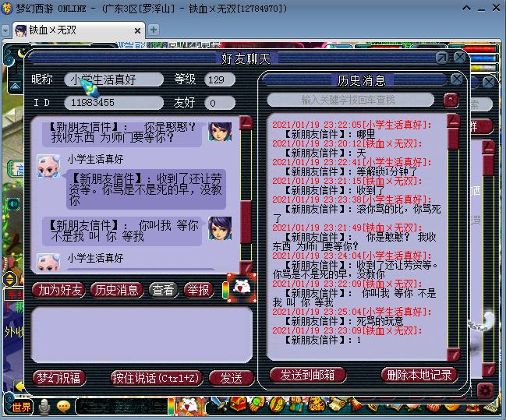Click the history list scrollbar thumb

(x=454, y=138)
